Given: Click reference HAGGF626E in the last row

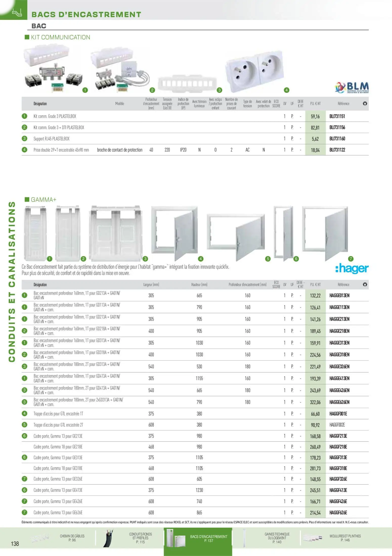Looking at the screenshot, I should (x=338, y=513).
